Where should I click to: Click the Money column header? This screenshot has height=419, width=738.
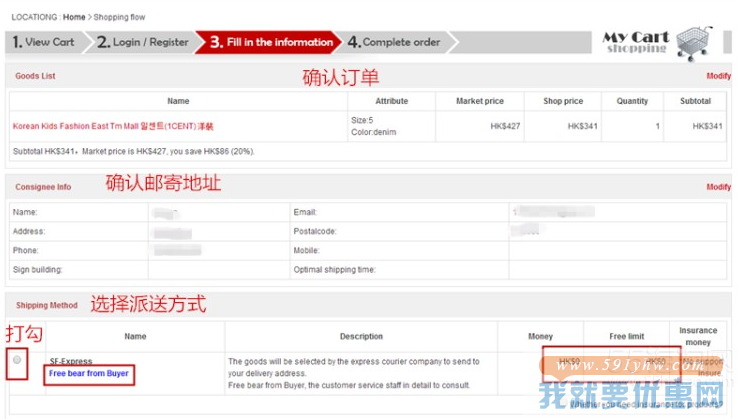(540, 337)
